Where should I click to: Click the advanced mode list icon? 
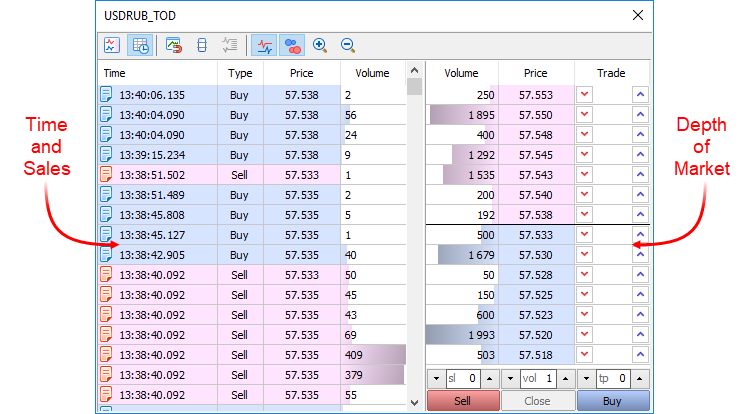pyautogui.click(x=230, y=45)
